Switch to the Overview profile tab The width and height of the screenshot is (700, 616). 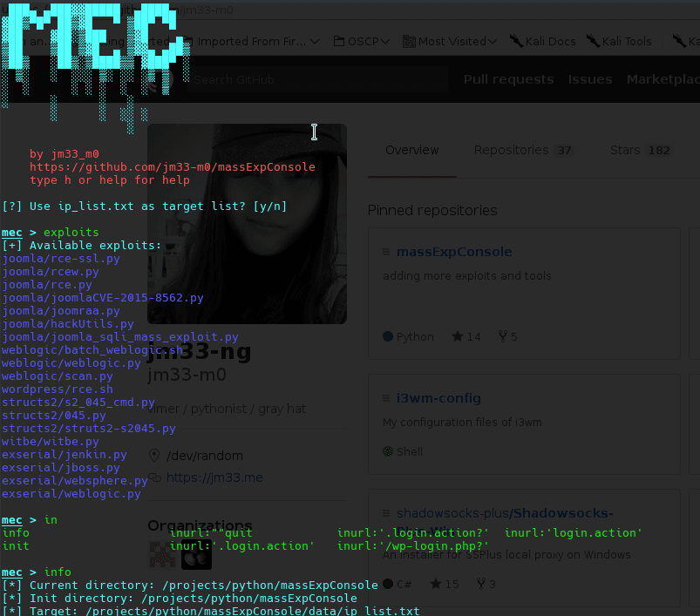click(x=412, y=150)
